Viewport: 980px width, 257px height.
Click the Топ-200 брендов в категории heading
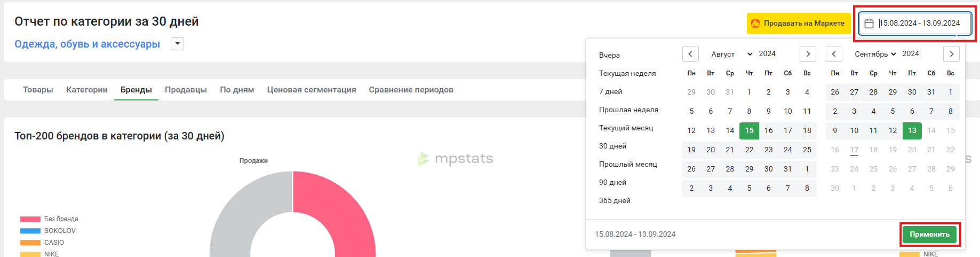coord(119,136)
